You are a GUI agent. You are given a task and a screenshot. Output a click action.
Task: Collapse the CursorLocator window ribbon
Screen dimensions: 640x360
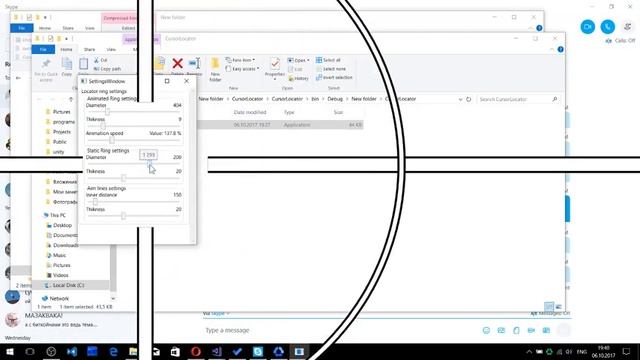pos(552,49)
